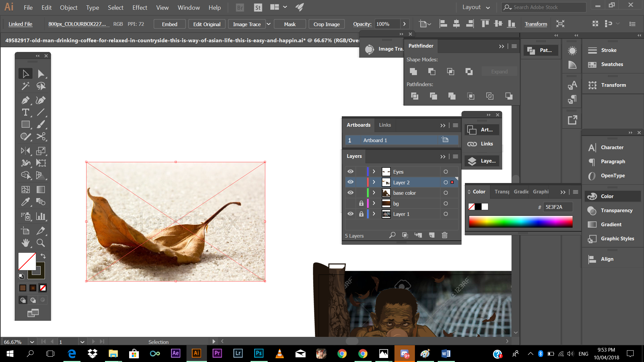Viewport: 644px width, 362px height.
Task: Show the hidden bg layer
Action: coord(351,203)
